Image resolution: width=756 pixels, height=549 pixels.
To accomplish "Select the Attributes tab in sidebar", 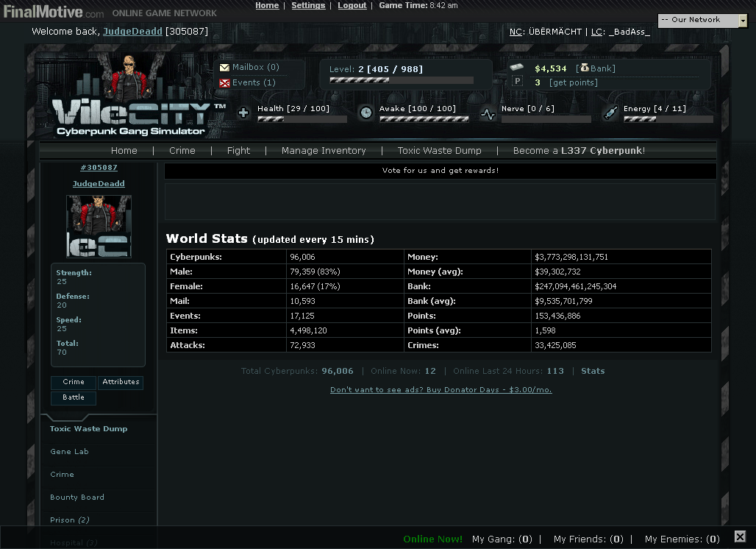I will coord(121,382).
